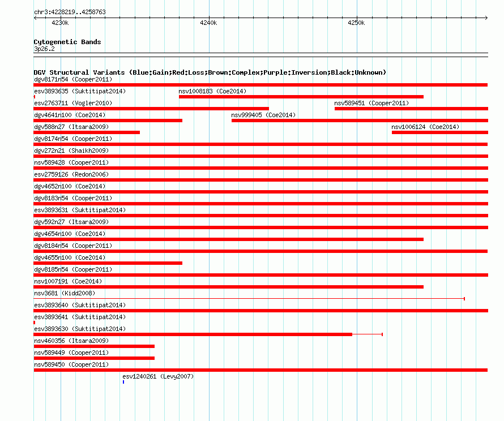Click nsv999405 (Coe2014) label
Screen dimensions: 504x421
pyautogui.click(x=263, y=115)
